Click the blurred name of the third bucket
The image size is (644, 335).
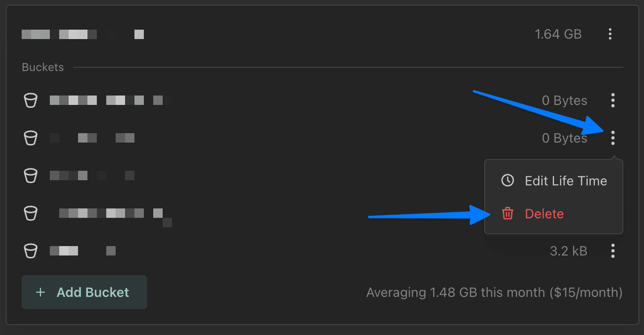tap(92, 175)
